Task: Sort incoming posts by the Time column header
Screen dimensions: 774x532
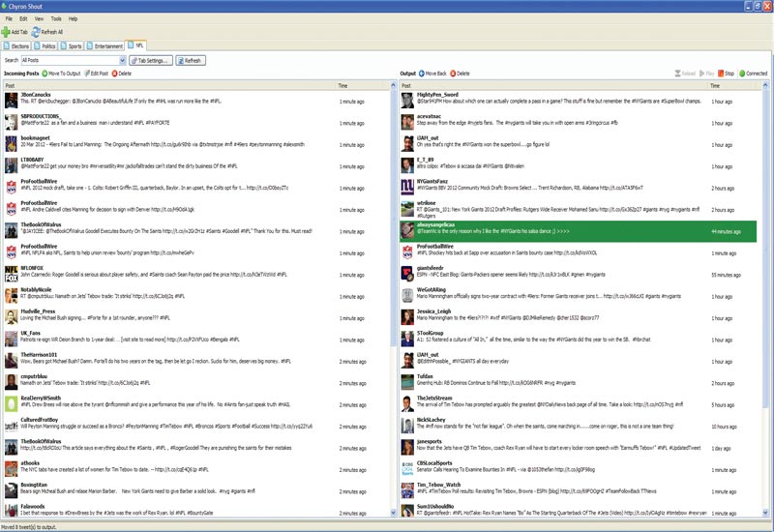Action: pyautogui.click(x=363, y=85)
